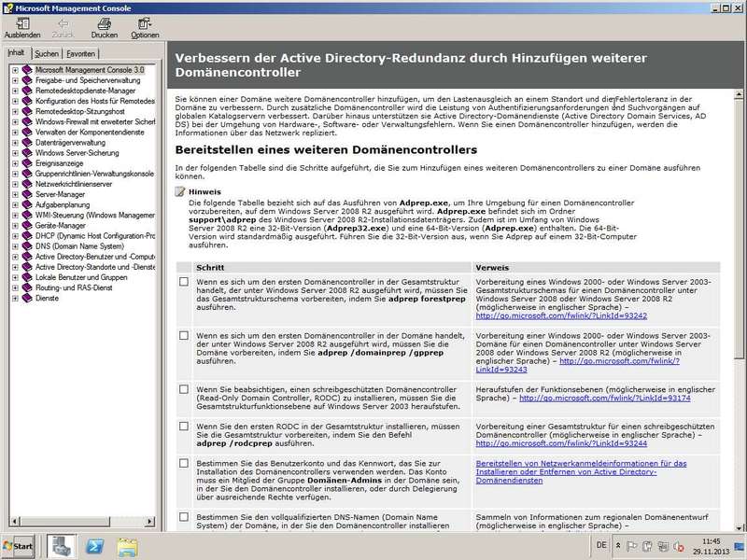
Task: Check the vollqualifizierten DNS-Namen step checkbox
Action: (x=184, y=517)
